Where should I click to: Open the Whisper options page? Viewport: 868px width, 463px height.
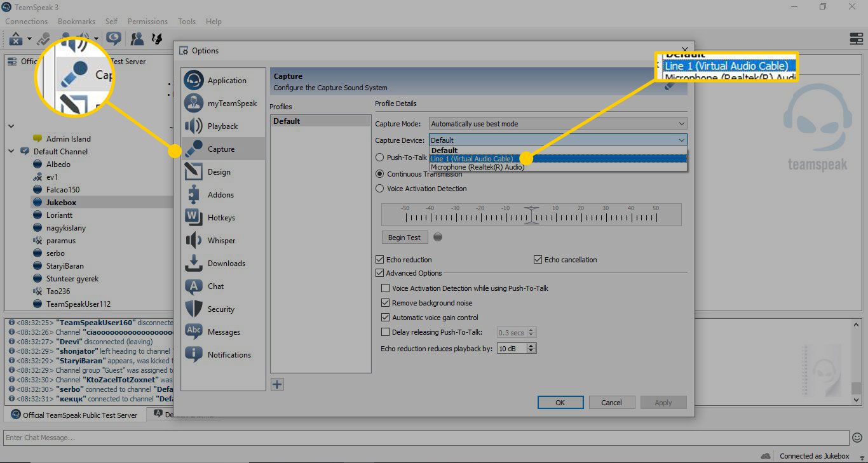pyautogui.click(x=223, y=241)
